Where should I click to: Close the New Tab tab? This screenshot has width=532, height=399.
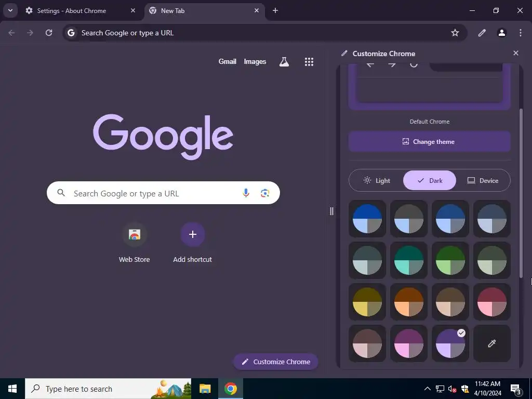point(257,11)
